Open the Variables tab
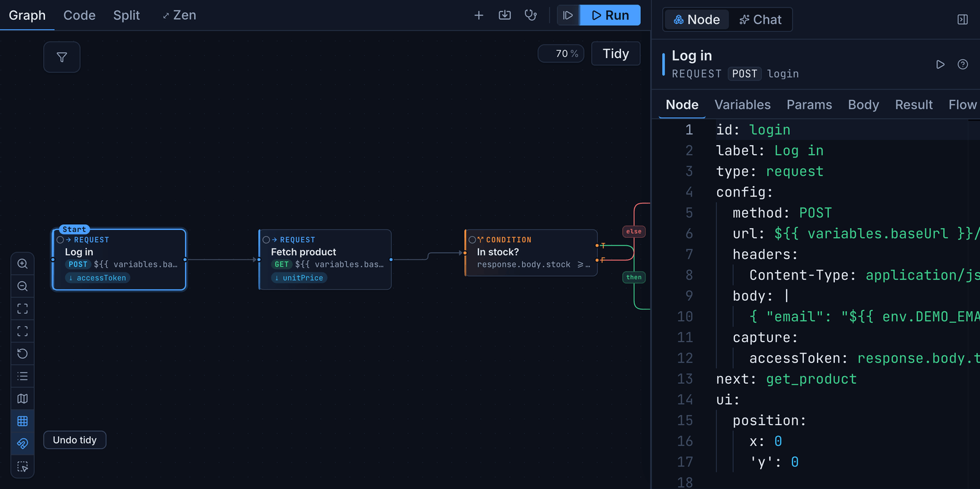 tap(743, 104)
